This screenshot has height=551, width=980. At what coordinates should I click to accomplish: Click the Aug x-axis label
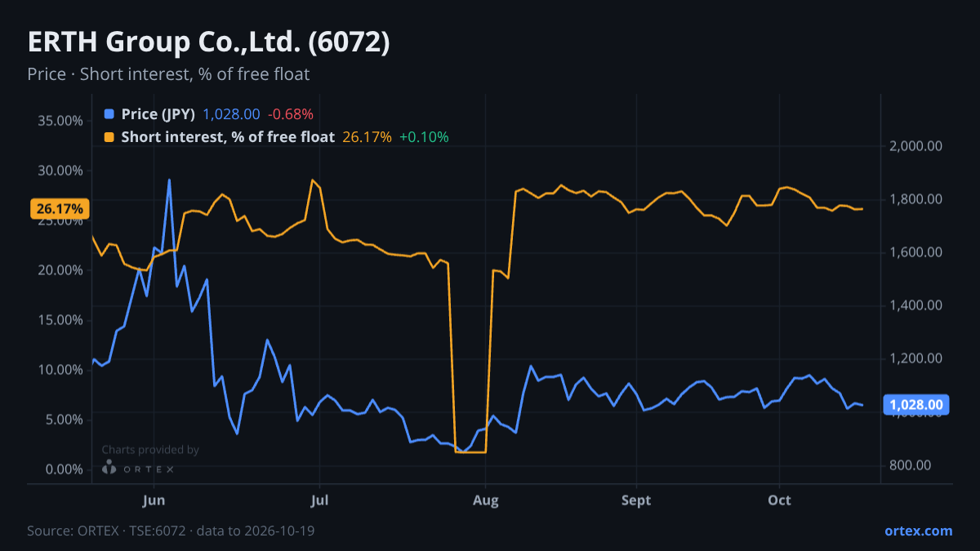pos(486,500)
